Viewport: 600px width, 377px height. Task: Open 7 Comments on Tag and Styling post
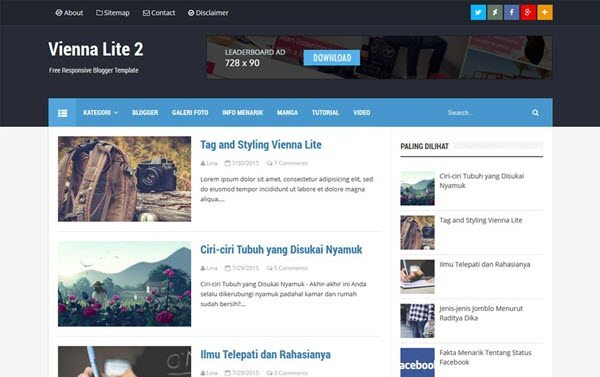(287, 163)
